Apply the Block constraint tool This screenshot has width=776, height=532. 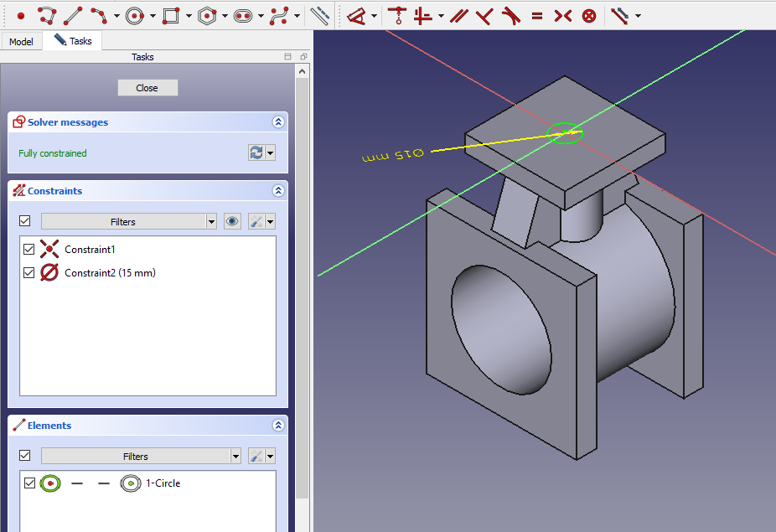pos(589,15)
